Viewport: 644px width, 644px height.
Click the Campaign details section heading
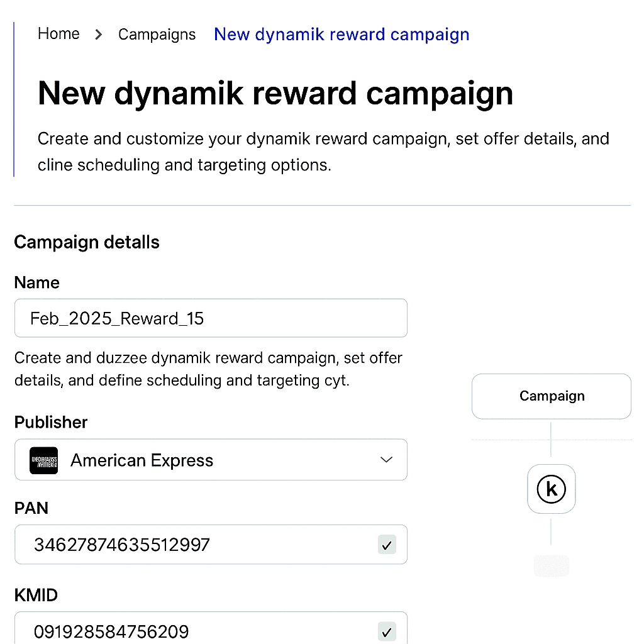[x=87, y=242]
